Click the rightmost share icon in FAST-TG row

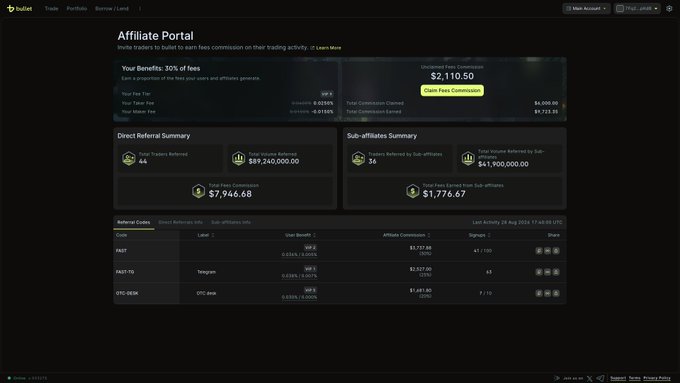(556, 272)
